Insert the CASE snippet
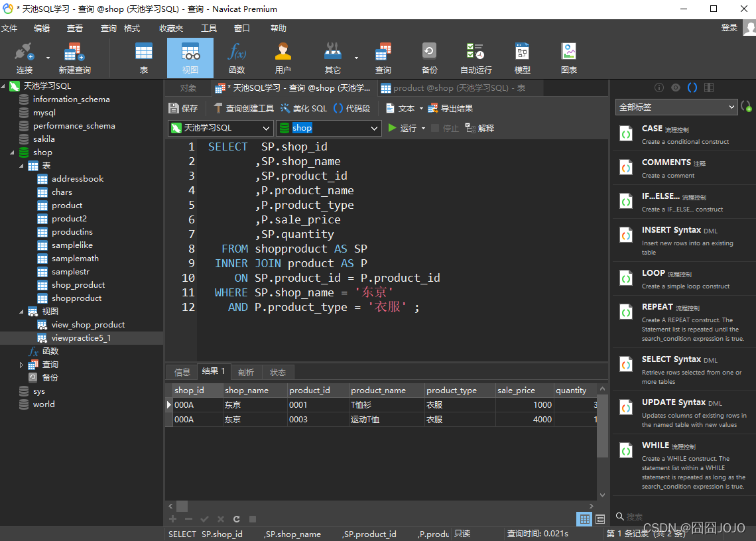 (x=684, y=135)
